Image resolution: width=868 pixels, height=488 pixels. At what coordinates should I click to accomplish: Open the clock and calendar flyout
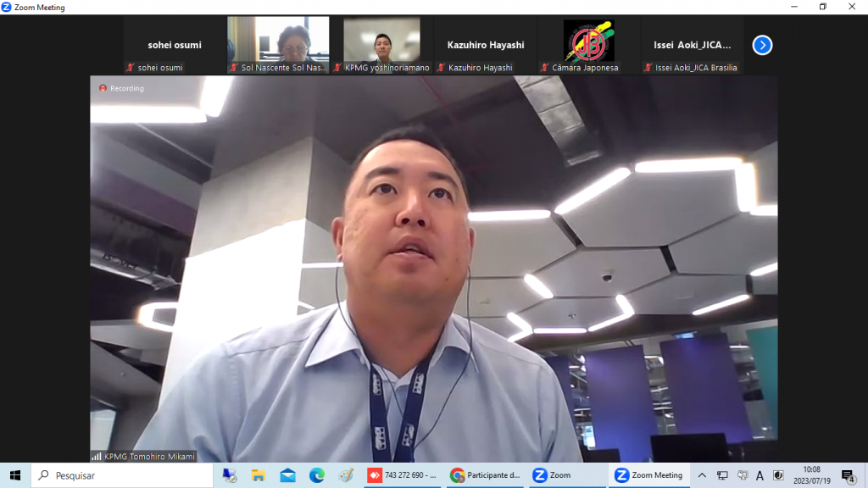tap(811, 475)
